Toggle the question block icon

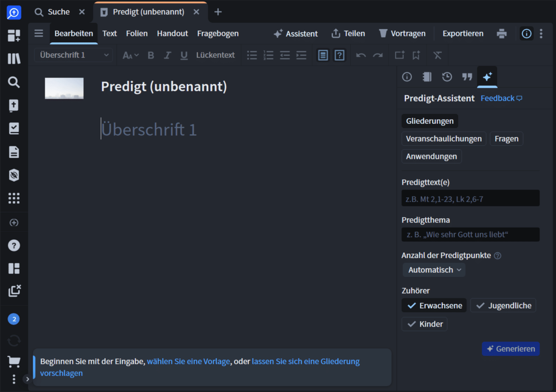coord(339,55)
